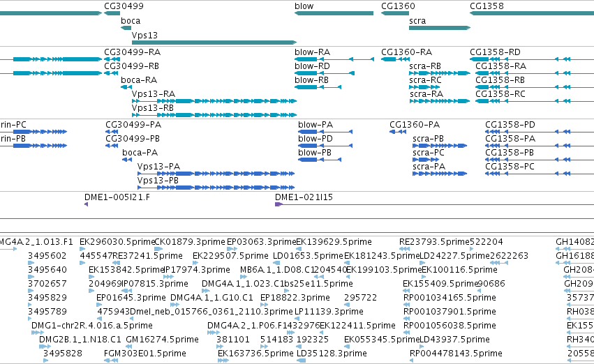
Task: Open protein Vps13-PA
Action: tap(158, 167)
